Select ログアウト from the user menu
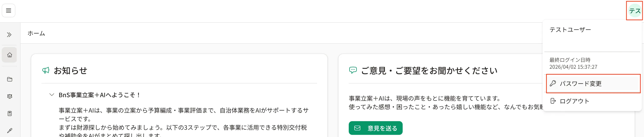The width and height of the screenshot is (644, 137). (x=593, y=101)
